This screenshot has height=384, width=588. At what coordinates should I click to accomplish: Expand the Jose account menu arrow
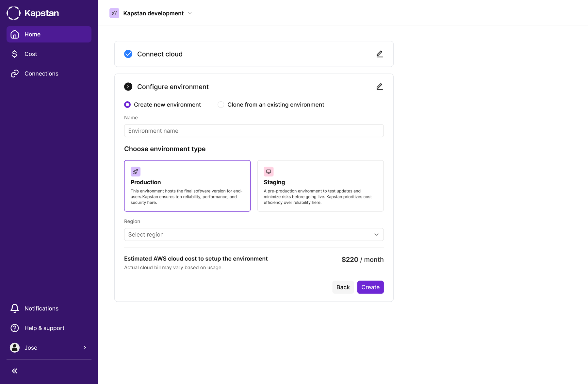[x=85, y=348]
